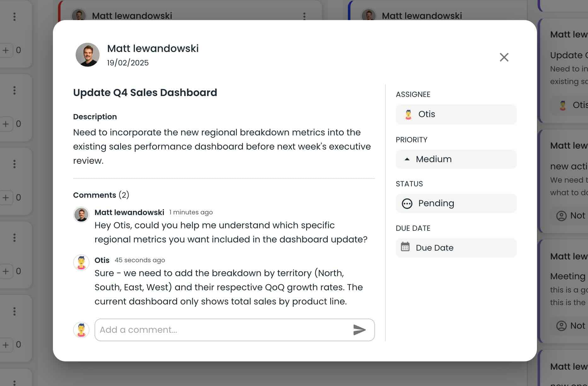Click the Update Q4 Sales Dashboard title
This screenshot has height=386, width=588.
pyautogui.click(x=145, y=93)
